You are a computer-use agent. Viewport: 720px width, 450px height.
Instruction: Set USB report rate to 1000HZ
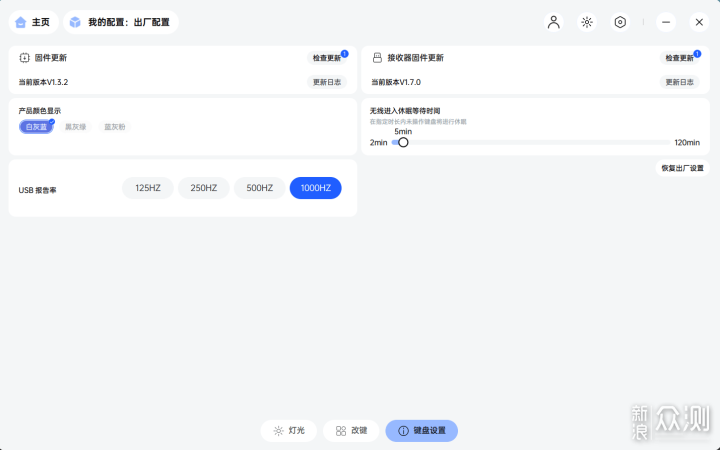pos(315,188)
